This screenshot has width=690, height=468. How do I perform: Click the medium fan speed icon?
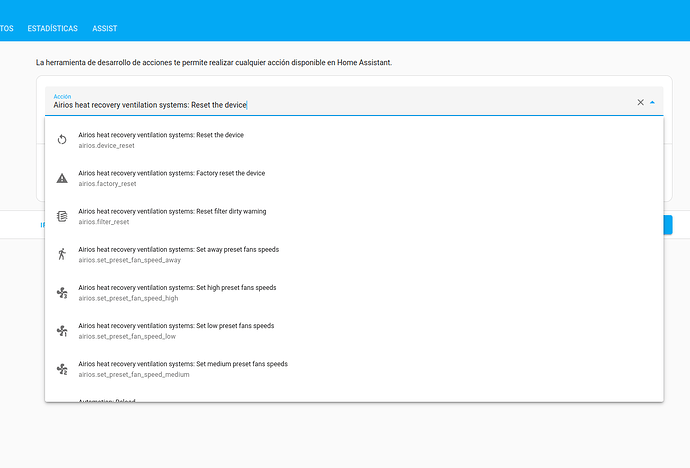tap(62, 369)
